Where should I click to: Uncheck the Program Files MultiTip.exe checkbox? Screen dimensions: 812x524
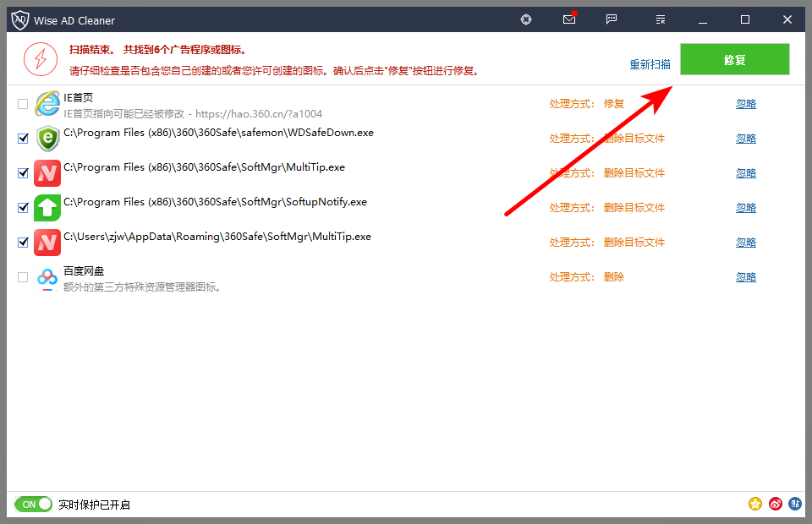click(23, 173)
